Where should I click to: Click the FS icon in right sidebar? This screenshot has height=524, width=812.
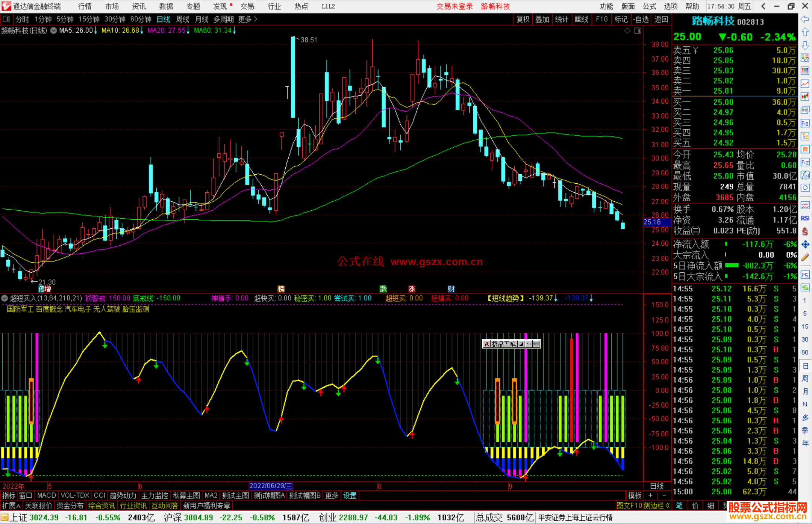pyautogui.click(x=805, y=275)
